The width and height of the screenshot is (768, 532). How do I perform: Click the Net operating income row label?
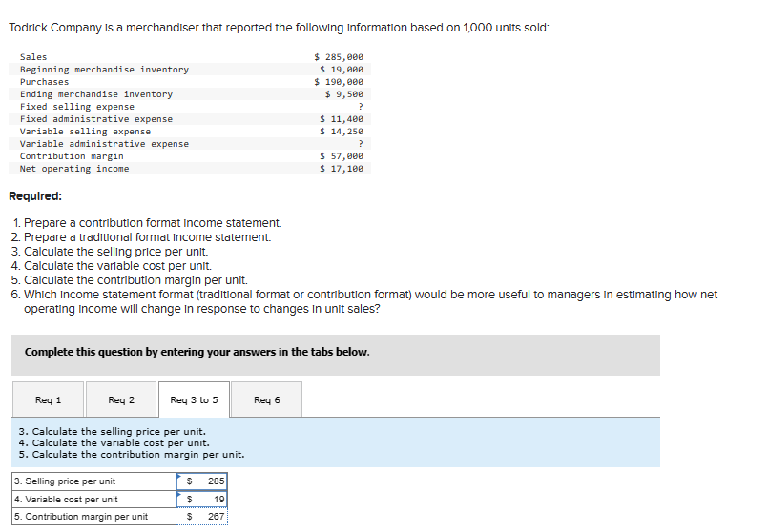(74, 169)
